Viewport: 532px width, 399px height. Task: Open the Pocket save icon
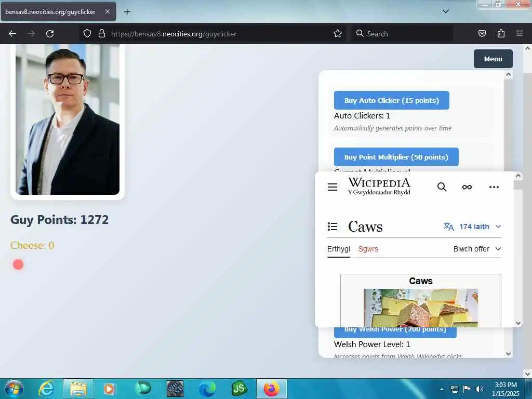(x=482, y=34)
